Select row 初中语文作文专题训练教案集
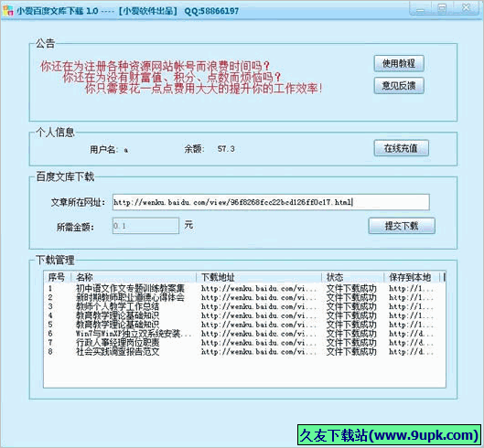484x448 pixels. pyautogui.click(x=244, y=289)
